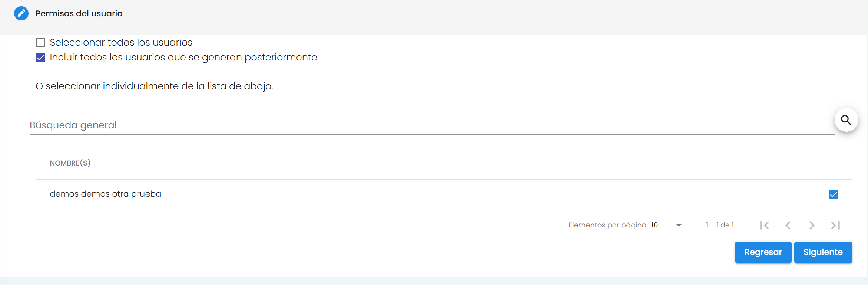Select the demos demos otra prueba name
868x285 pixels.
(x=106, y=194)
